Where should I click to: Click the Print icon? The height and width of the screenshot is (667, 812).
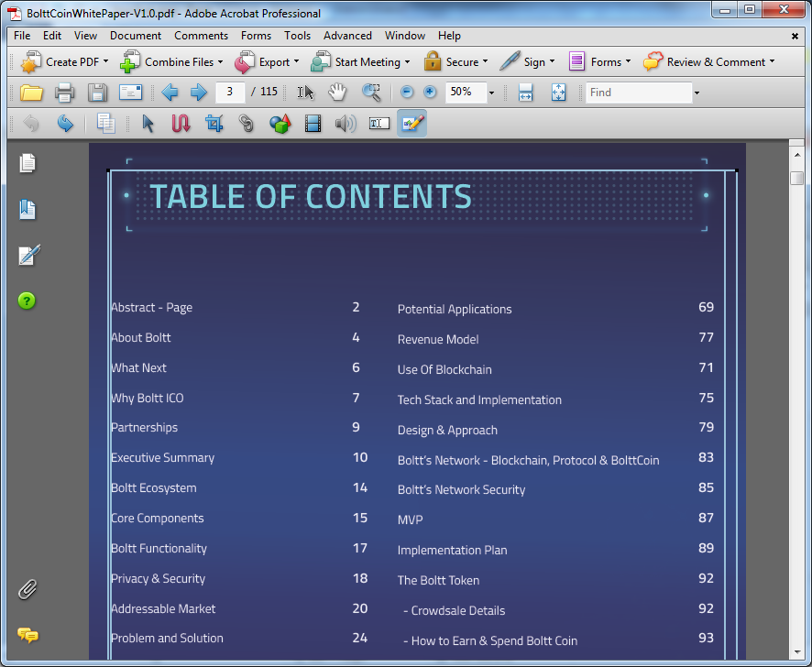pos(65,93)
